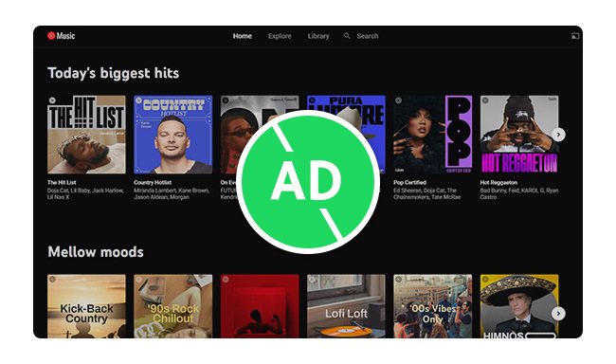Screen dimensions: 616x364
Task: Open Kick-Back Country playlist cover
Action: click(86, 306)
